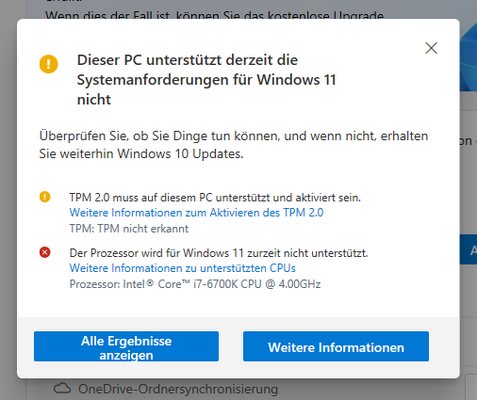477x400 pixels.
Task: Click the OneDrive cloud icon
Action: [x=62, y=388]
